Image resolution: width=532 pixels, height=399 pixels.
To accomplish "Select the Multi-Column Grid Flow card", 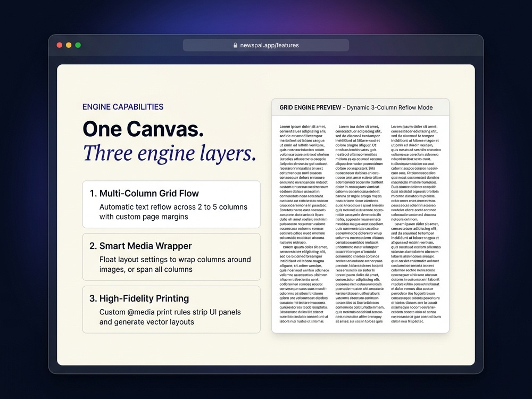I will (x=171, y=204).
